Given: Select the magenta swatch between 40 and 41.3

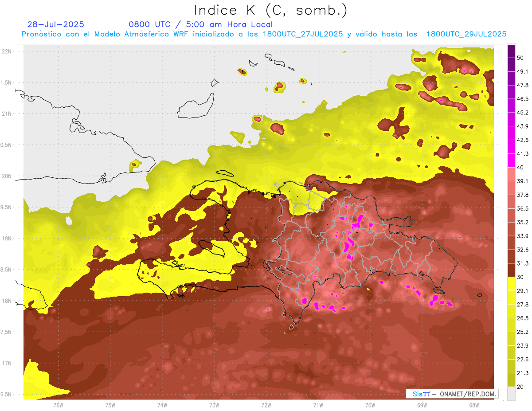Looking at the screenshot, I should 511,160.
